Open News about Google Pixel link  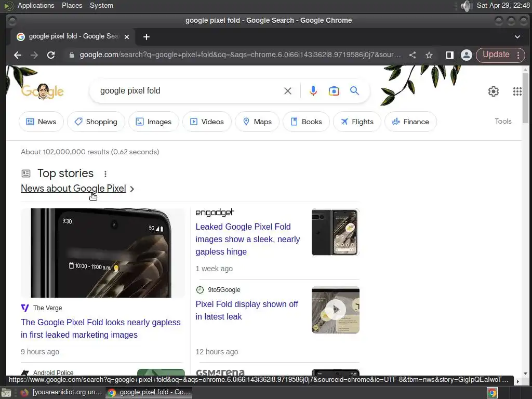73,188
